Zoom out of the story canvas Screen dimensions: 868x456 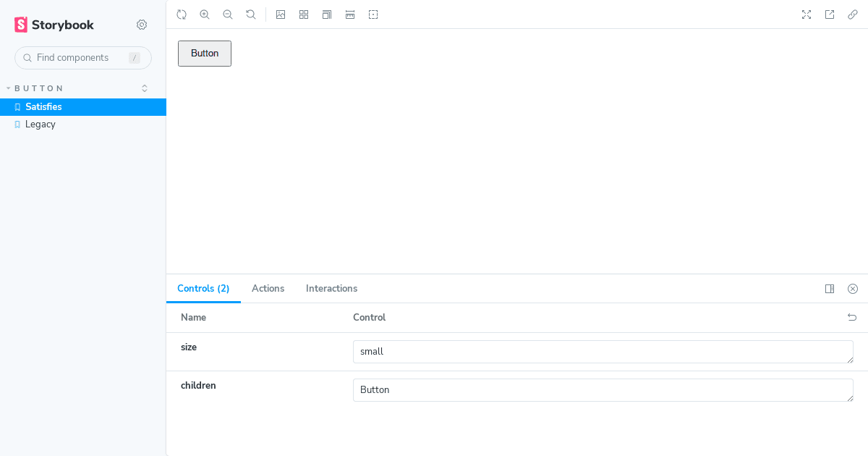pyautogui.click(x=228, y=14)
